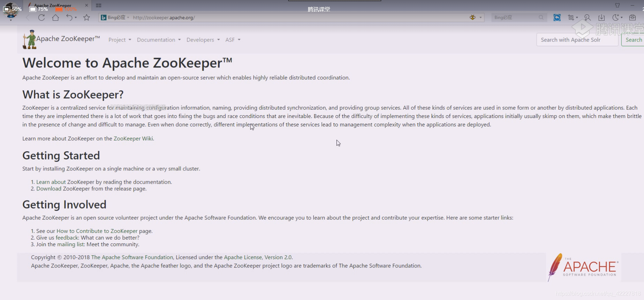Click the 'What is ZooKeeper?' heading
644x300 pixels.
click(x=73, y=95)
